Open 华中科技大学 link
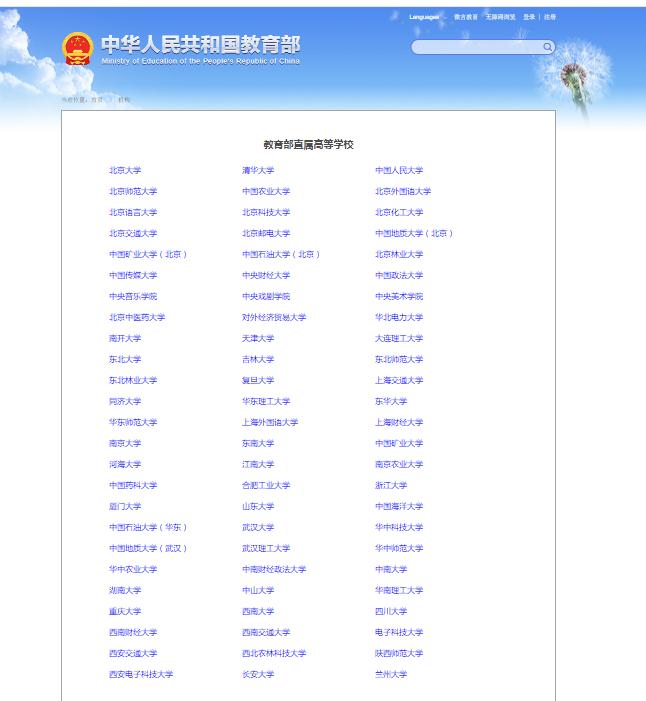This screenshot has height=701, width=646. pos(399,528)
